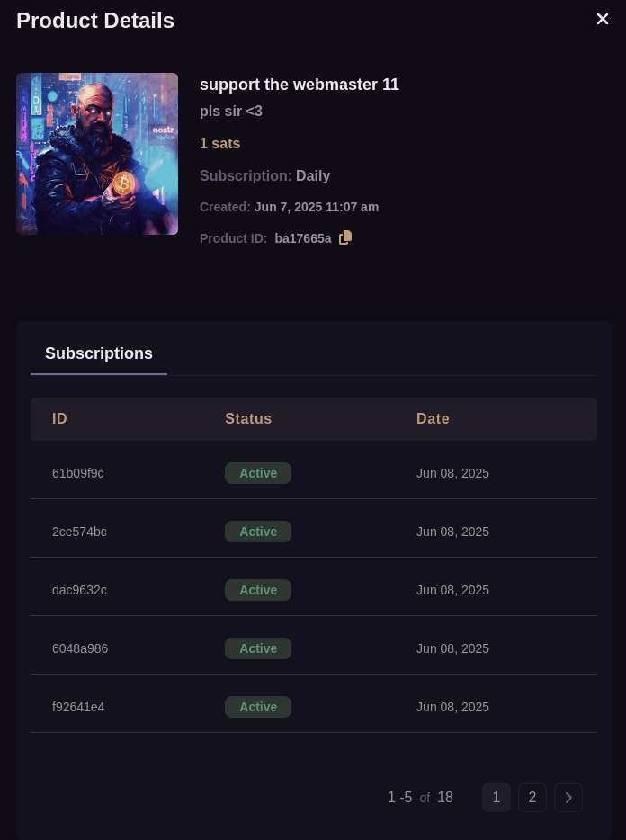Close the Product Details dialog
This screenshot has height=840, width=626.
point(603,19)
